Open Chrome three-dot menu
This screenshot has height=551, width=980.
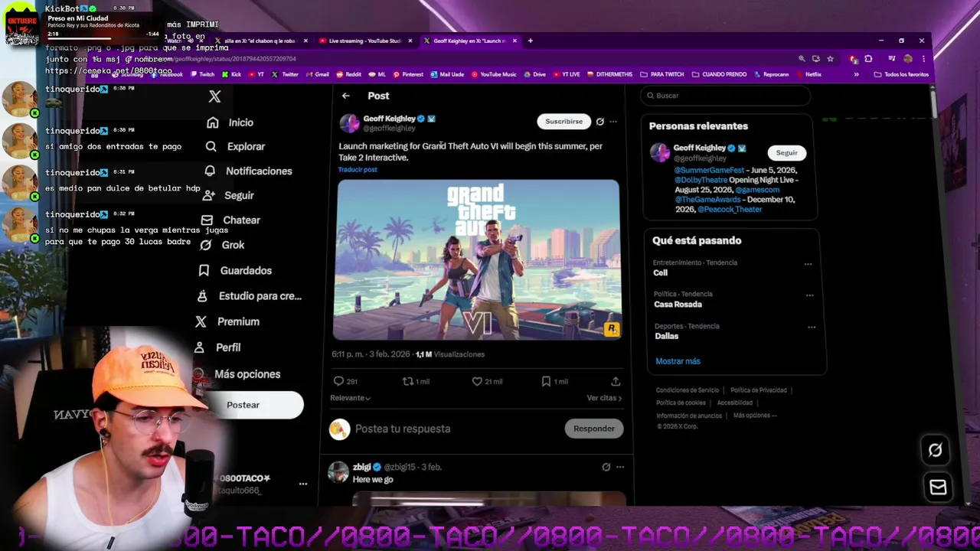[x=924, y=58]
